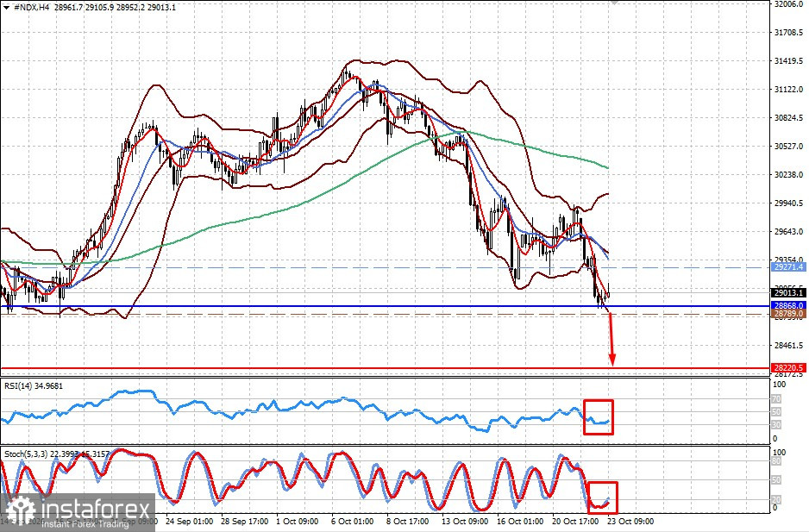The width and height of the screenshot is (809, 532).
Task: Click the 31419.5 price axis label
Action: click(x=789, y=61)
